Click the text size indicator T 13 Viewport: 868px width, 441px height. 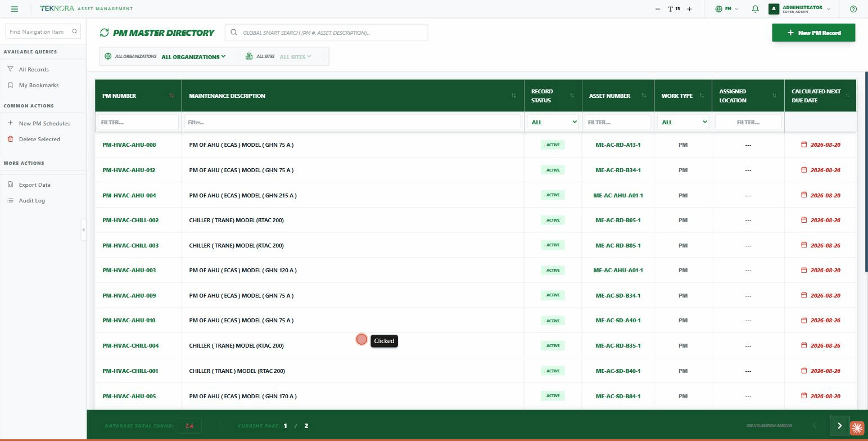coord(673,9)
